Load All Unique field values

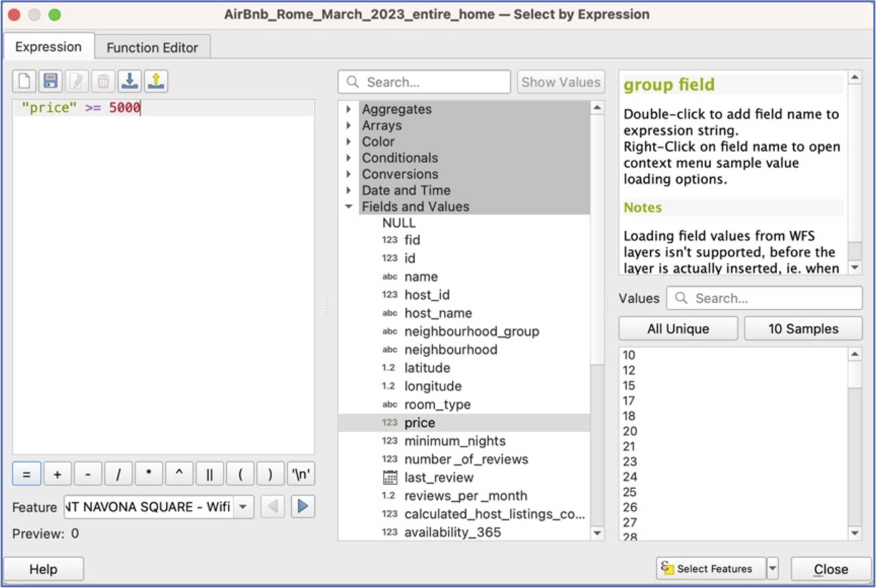pos(678,329)
